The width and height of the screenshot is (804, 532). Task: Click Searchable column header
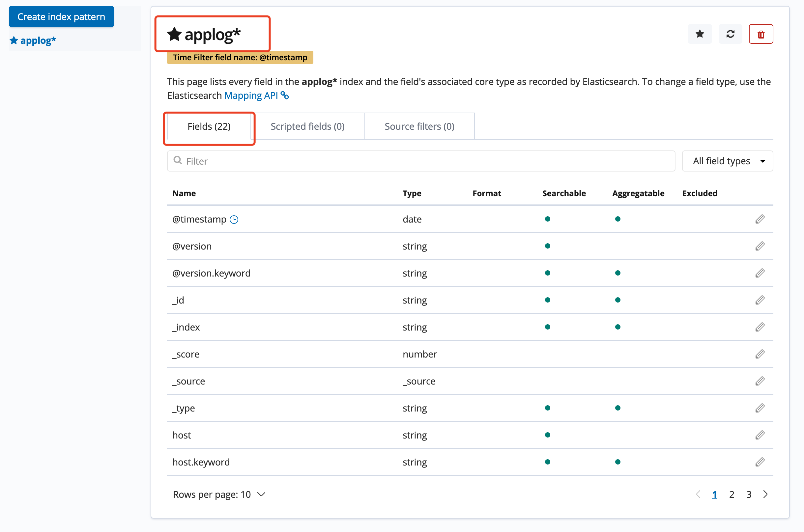[564, 193]
